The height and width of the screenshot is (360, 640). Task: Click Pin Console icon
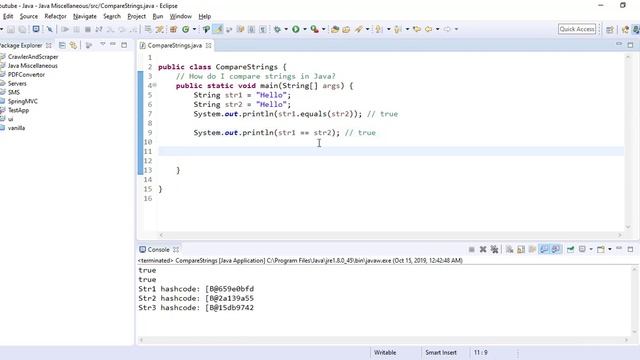570,249
